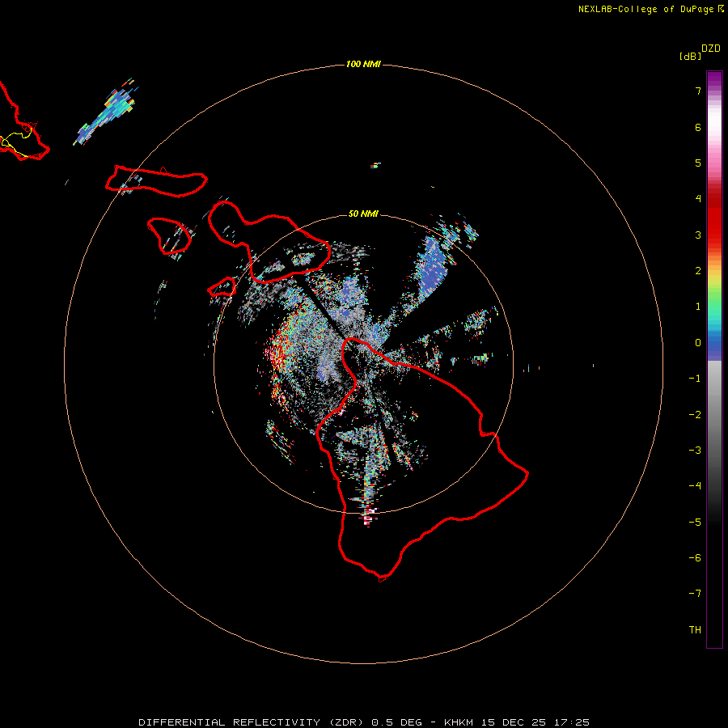This screenshot has height=728, width=728.
Task: Click the -6 value on the color scale
Action: coord(695,558)
